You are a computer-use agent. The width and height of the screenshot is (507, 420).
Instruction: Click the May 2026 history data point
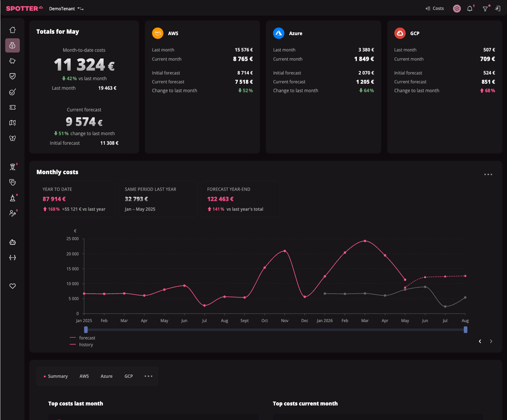click(405, 280)
